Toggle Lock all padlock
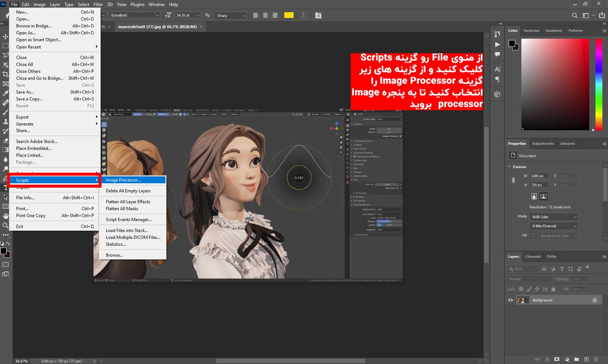The image size is (608, 364). point(553,289)
